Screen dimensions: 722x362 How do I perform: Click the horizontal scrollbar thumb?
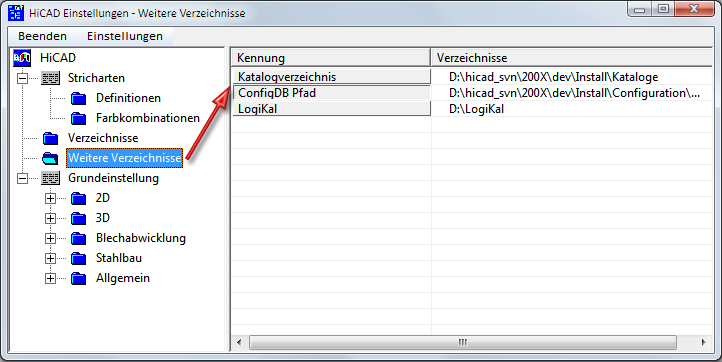(x=463, y=342)
